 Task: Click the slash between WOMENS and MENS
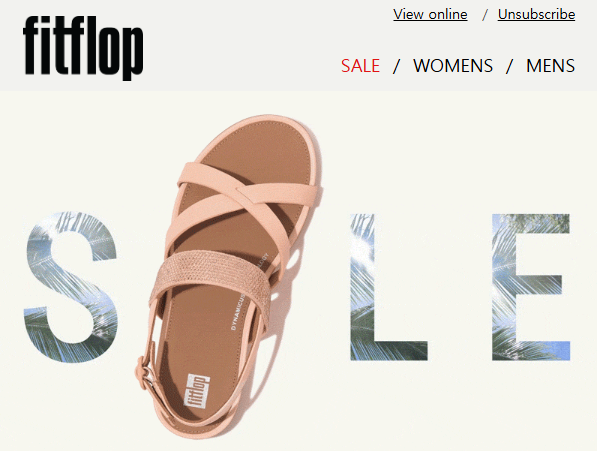(509, 66)
